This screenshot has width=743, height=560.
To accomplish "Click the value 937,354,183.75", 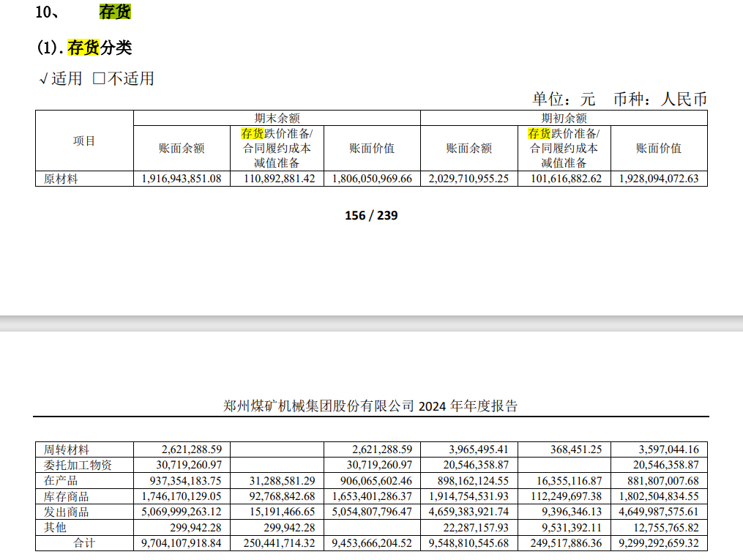I will tap(185, 480).
